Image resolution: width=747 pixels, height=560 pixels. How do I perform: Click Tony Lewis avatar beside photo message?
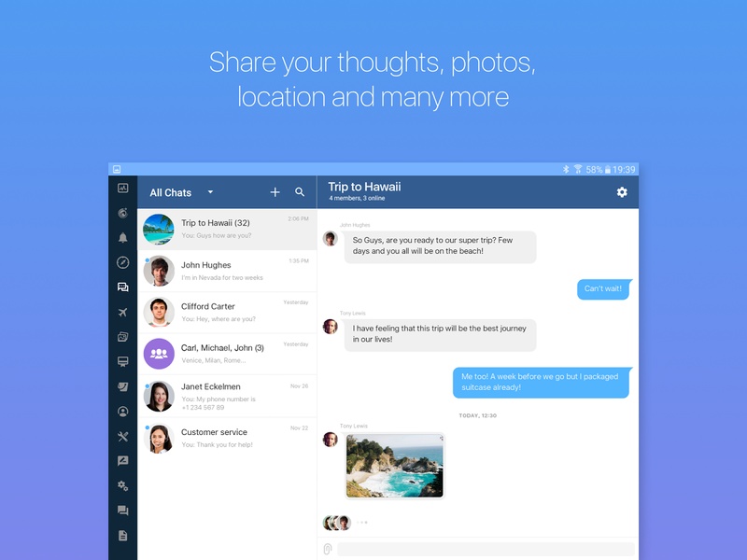[x=331, y=439]
